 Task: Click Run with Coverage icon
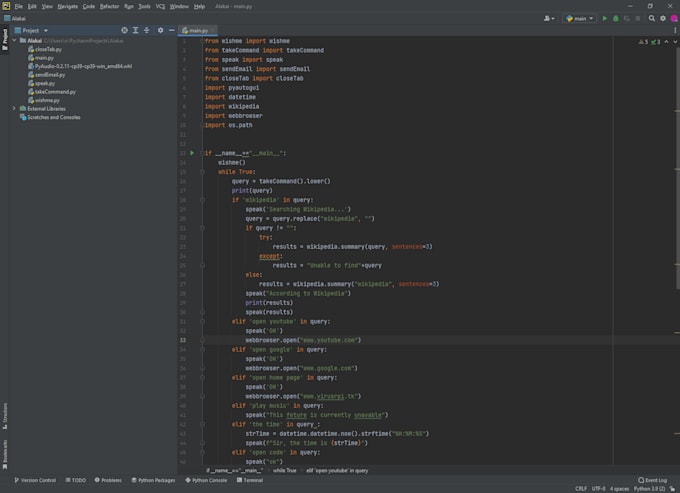[627, 18]
